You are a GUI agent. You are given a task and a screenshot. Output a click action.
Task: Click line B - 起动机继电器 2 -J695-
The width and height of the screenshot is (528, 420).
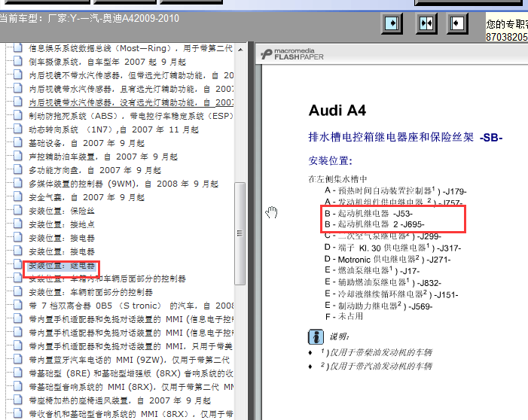point(374,224)
